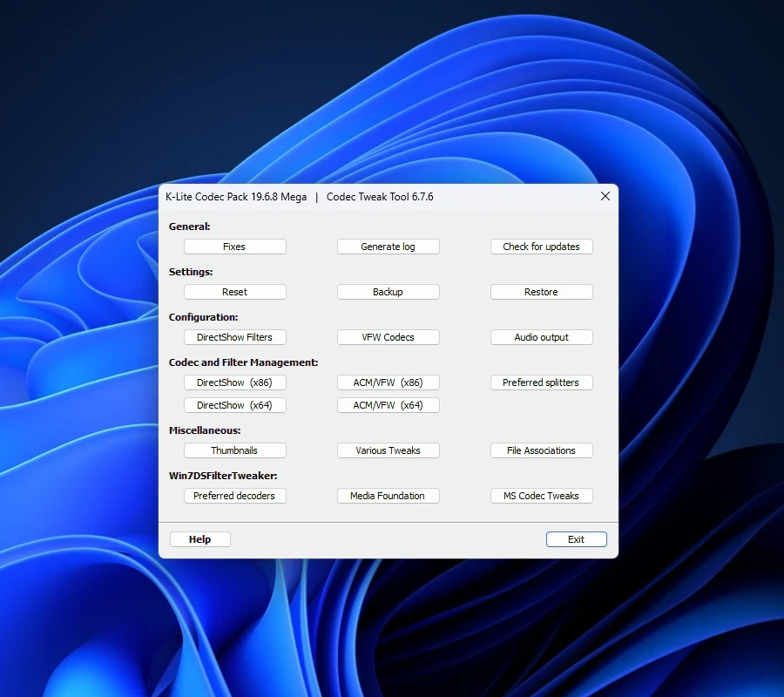Close the Codec Tweak Tool window

605,197
